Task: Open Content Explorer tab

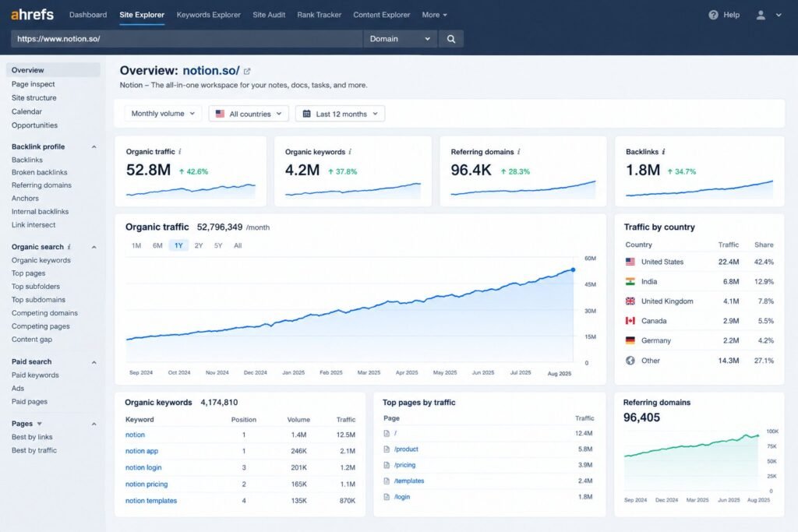Action: (x=382, y=15)
